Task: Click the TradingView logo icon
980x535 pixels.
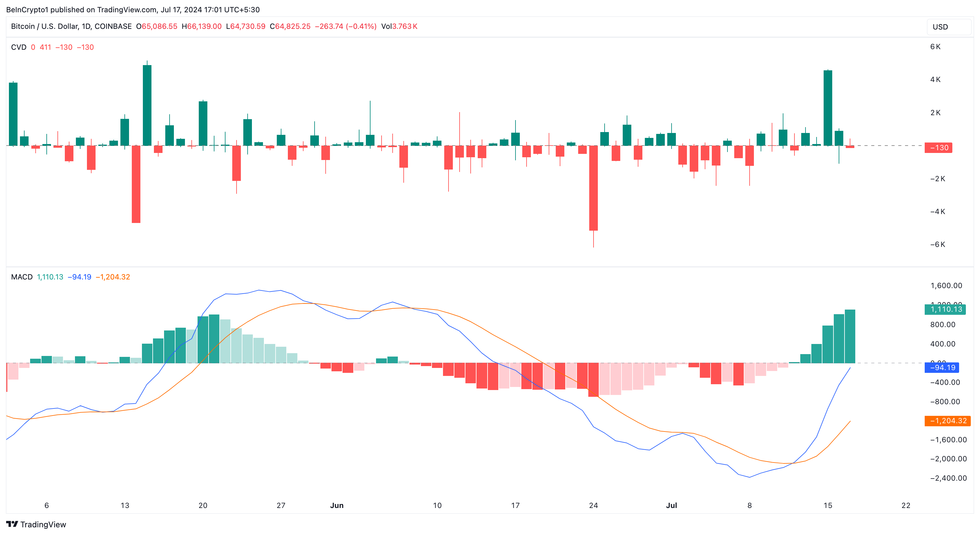Action: pyautogui.click(x=12, y=524)
